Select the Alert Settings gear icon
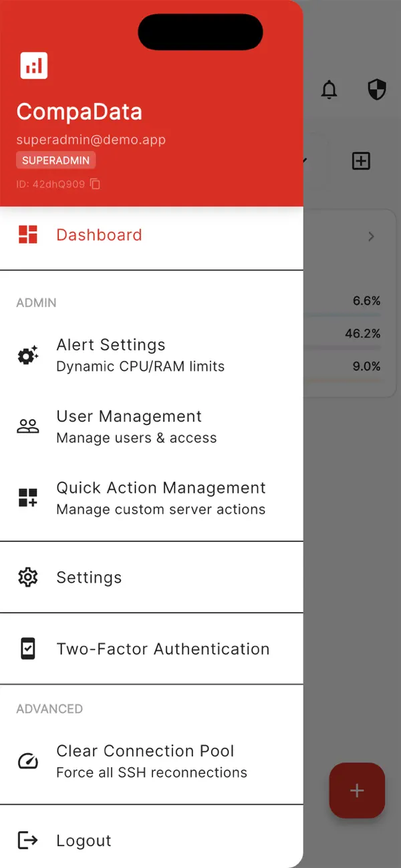401x868 pixels. click(x=27, y=355)
